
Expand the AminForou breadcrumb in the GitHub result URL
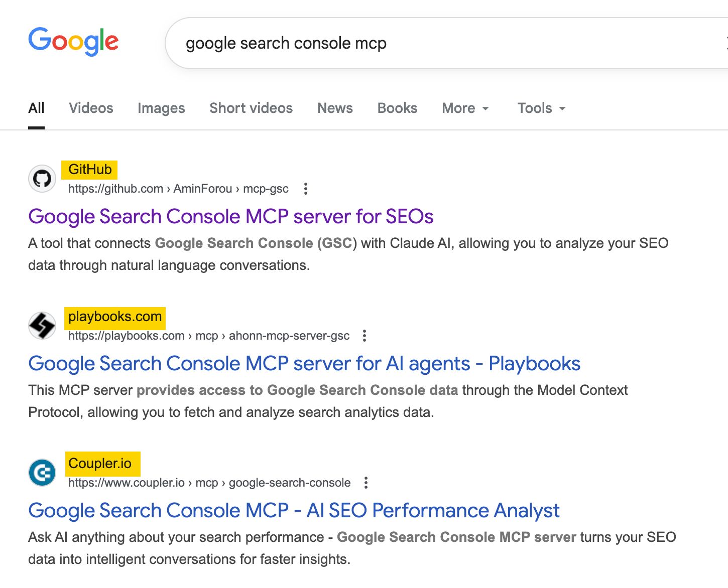pyautogui.click(x=203, y=189)
